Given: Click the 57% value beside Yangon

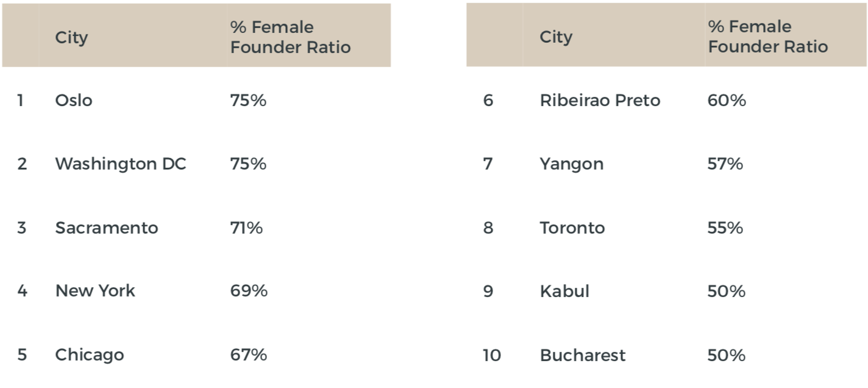Looking at the screenshot, I should 725,164.
